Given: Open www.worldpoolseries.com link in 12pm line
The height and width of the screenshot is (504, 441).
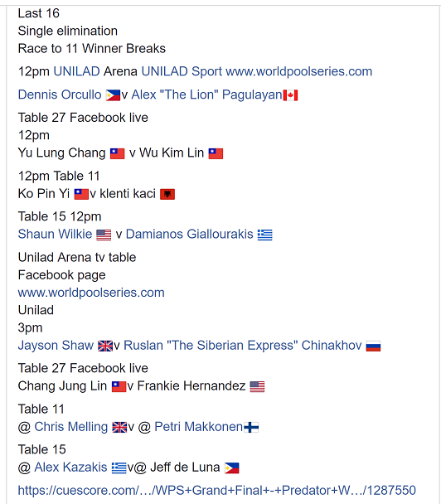Looking at the screenshot, I should [x=299, y=71].
